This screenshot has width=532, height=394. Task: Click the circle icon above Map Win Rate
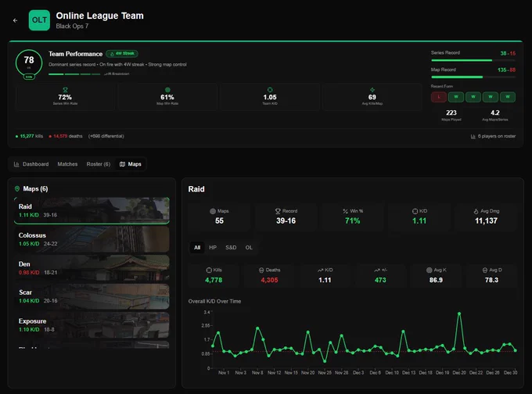point(167,90)
